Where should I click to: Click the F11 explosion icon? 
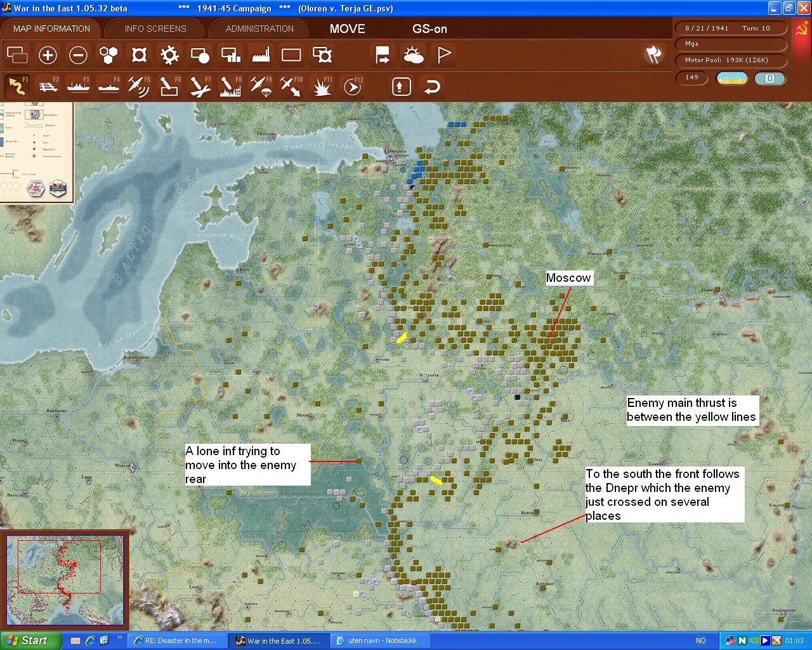pos(322,86)
